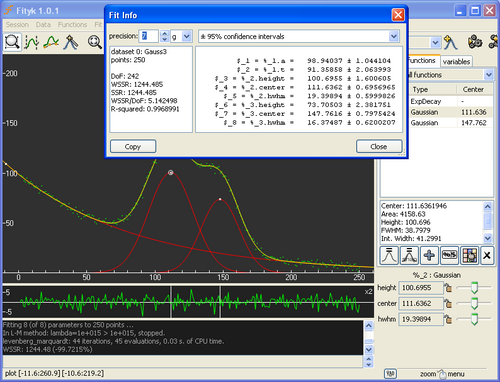Toggle the lock next to hwhm
Viewport: 500px width, 382px height.
point(449,319)
